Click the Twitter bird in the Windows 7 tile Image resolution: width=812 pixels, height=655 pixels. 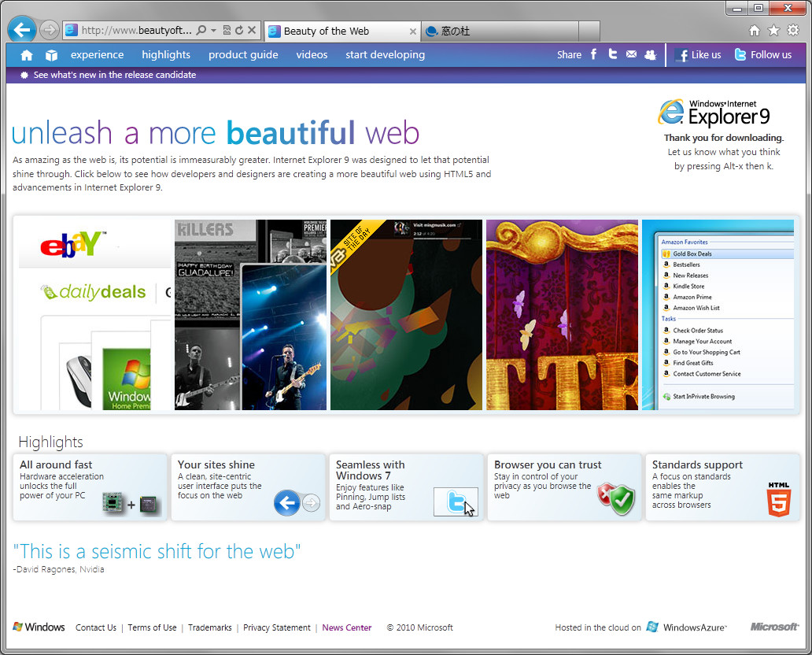point(455,501)
